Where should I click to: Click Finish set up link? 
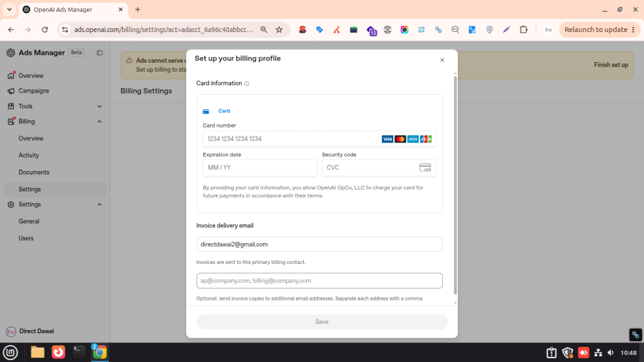point(611,65)
